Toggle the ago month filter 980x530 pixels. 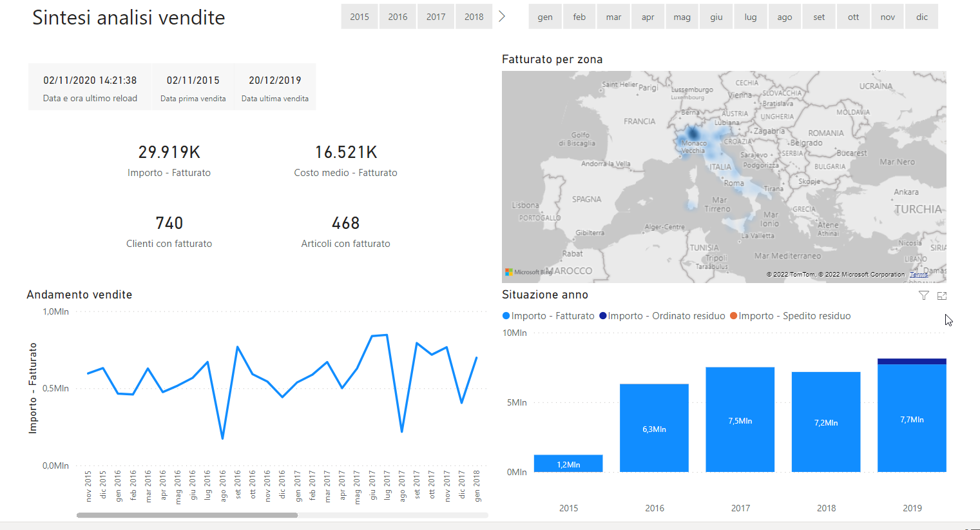coord(785,17)
